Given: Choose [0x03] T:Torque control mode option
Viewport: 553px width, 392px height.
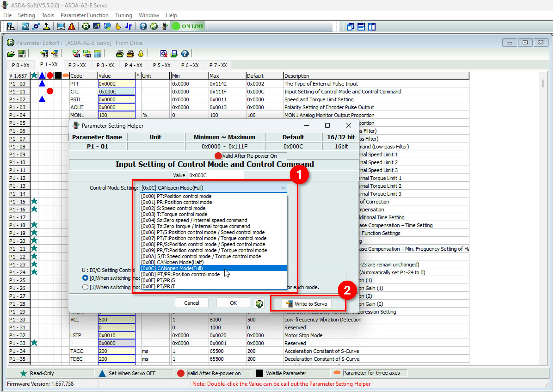Looking at the screenshot, I should click(213, 214).
